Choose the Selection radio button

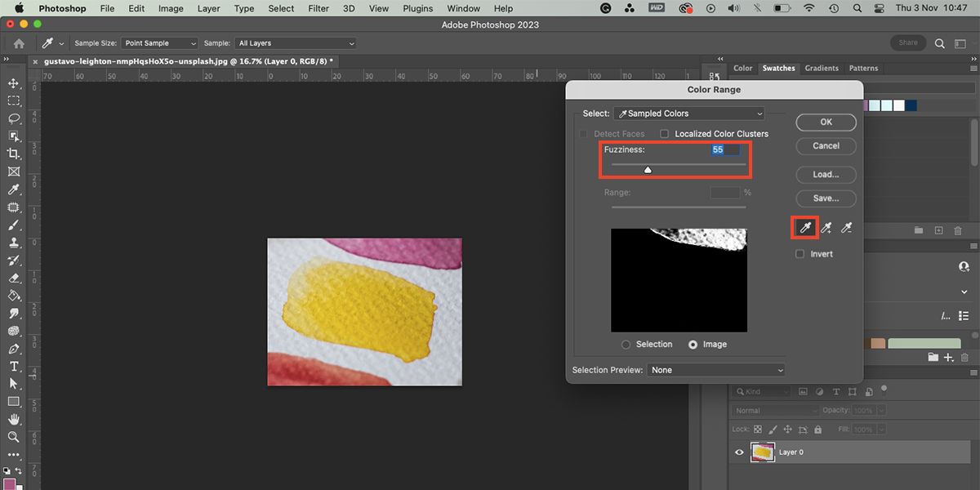[x=626, y=345]
